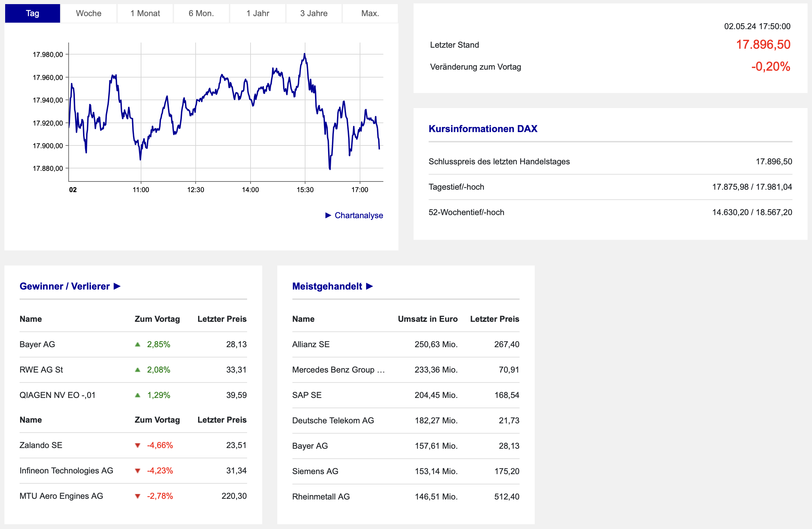The width and height of the screenshot is (812, 529).
Task: Open Rheinmetall AG stock entry
Action: tap(321, 497)
